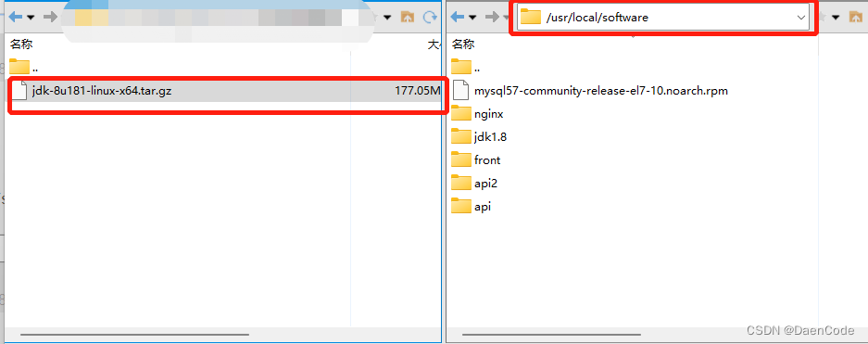Click jdk-8u181 file icon in left pane
868x344 pixels.
point(19,90)
